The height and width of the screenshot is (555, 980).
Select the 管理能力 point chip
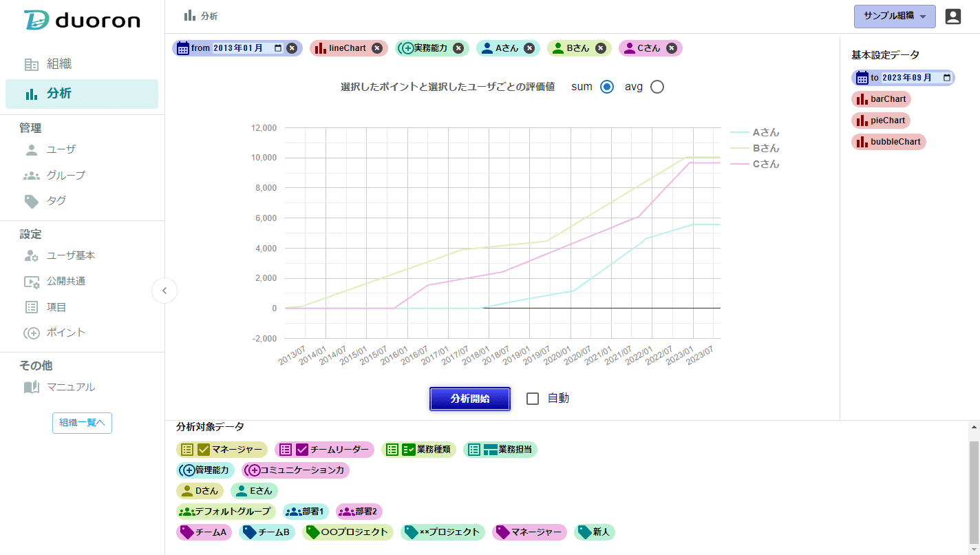pos(206,470)
